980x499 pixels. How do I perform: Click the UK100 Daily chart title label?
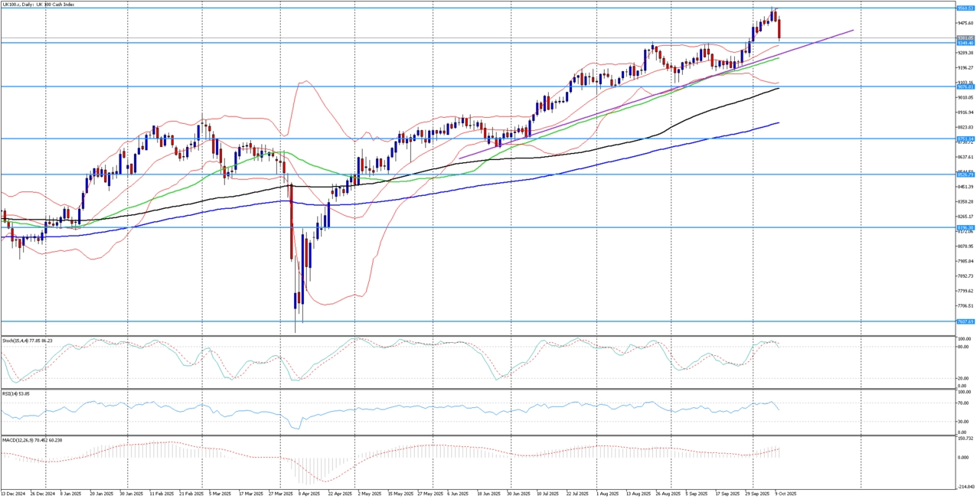point(37,4)
